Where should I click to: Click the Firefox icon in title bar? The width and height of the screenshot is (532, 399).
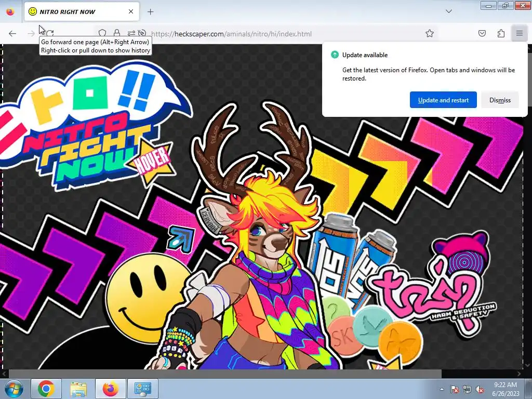point(10,11)
